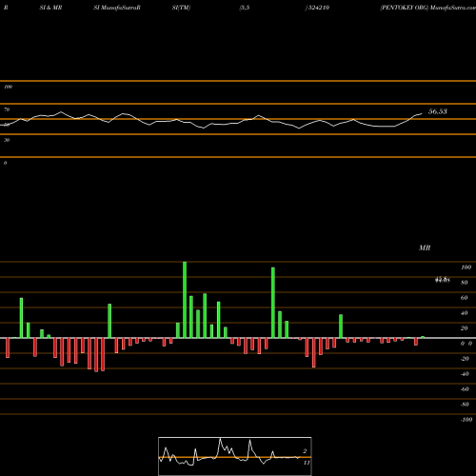Click the RSI value label 56.53
Image resolution: width=476 pixels, height=476 pixels.
[x=438, y=111]
